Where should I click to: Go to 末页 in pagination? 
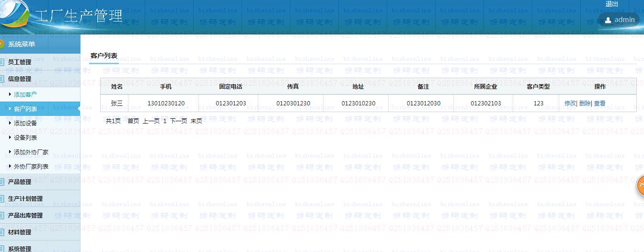196,121
